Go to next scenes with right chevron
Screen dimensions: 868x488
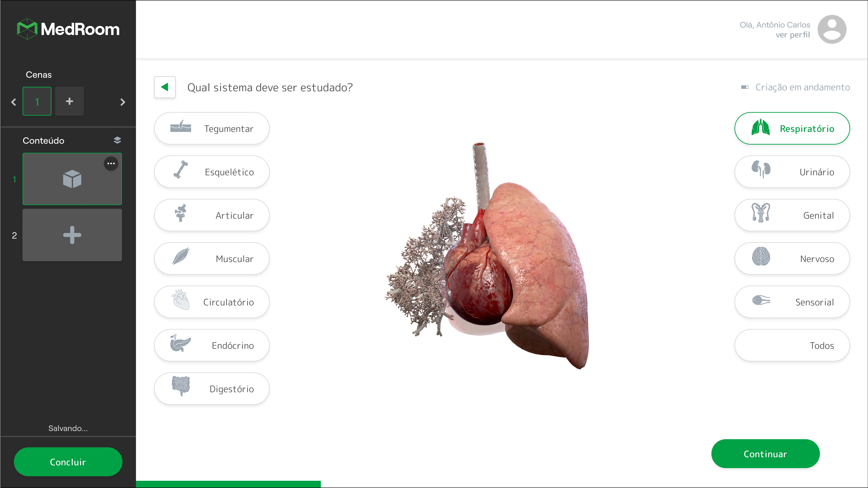pyautogui.click(x=123, y=102)
